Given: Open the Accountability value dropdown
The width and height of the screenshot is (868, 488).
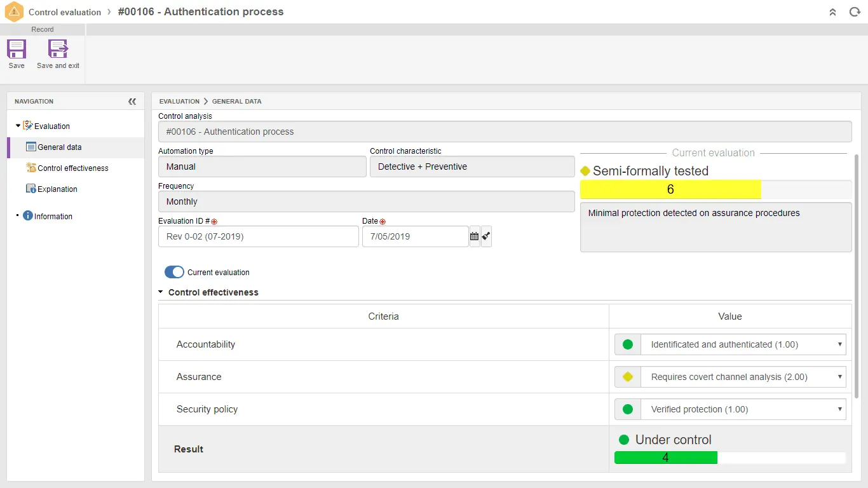Looking at the screenshot, I should [x=743, y=344].
